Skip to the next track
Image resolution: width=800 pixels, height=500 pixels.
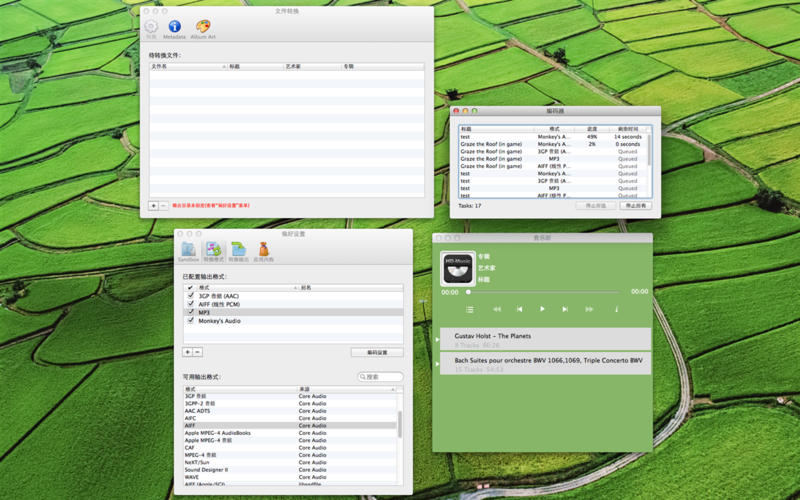[565, 310]
